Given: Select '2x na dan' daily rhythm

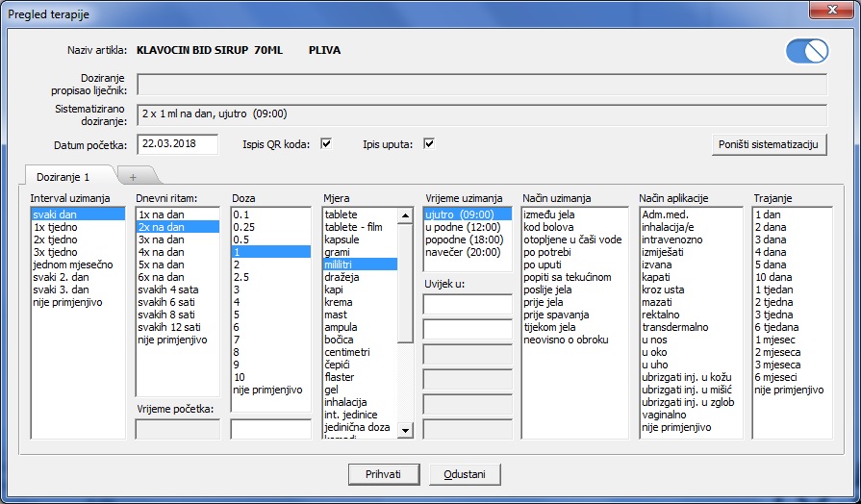Looking at the screenshot, I should tap(178, 227).
